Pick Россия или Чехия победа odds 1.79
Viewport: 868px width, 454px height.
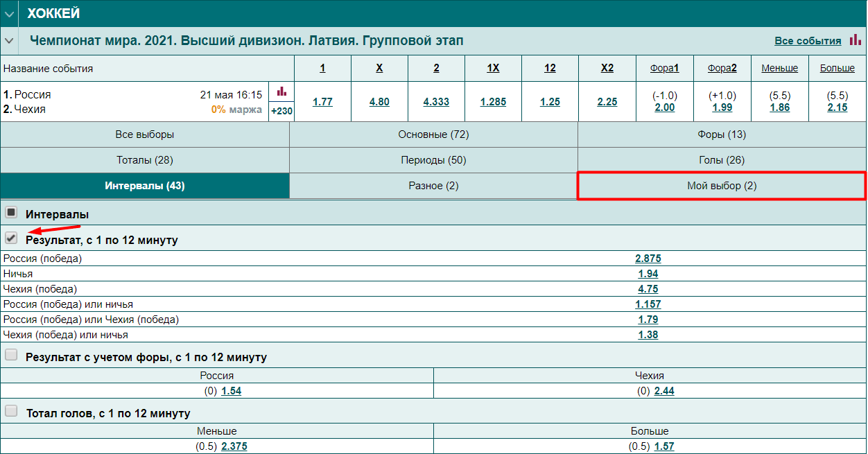coord(648,320)
